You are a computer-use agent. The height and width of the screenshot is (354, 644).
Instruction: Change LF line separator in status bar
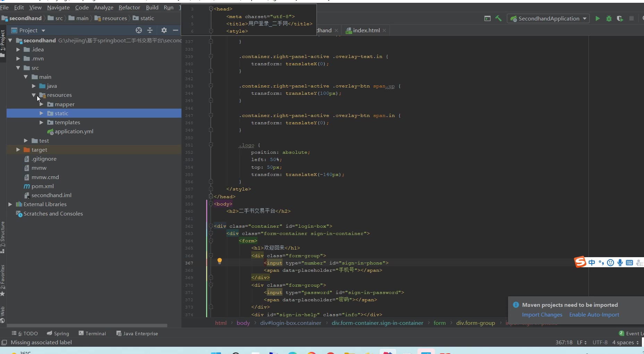pos(582,343)
